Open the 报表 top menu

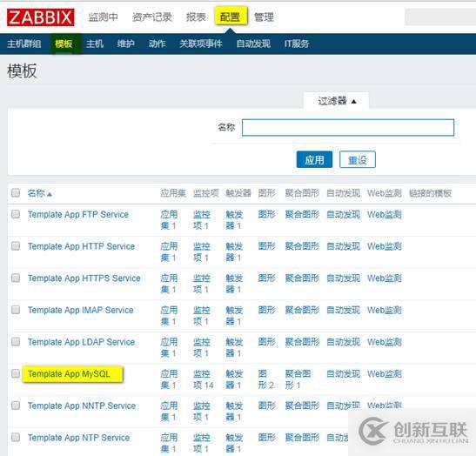tap(196, 17)
